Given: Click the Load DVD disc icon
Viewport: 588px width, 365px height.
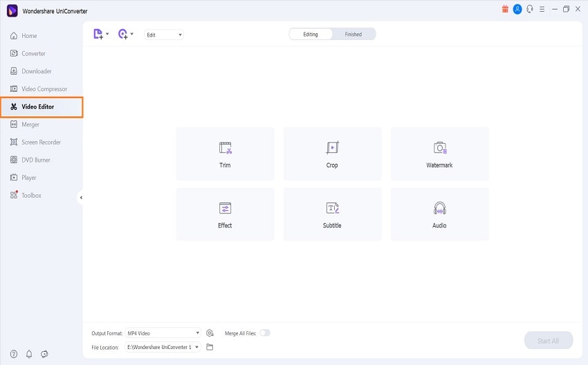Looking at the screenshot, I should (122, 34).
